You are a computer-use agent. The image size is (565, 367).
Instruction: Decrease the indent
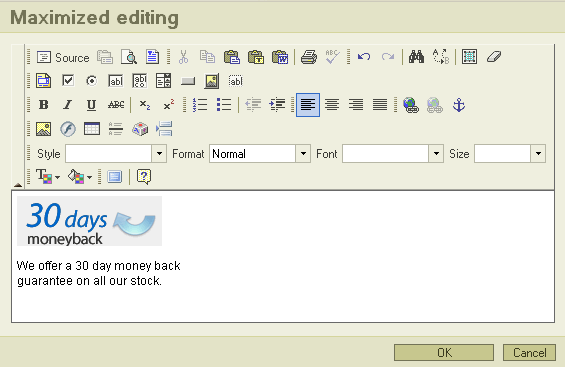(253, 105)
